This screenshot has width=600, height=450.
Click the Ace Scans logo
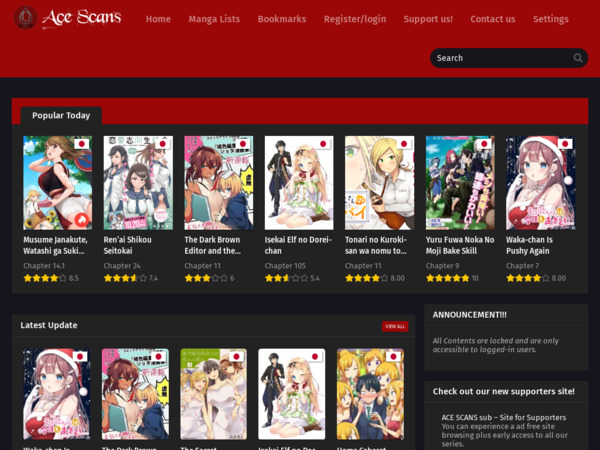(x=68, y=18)
